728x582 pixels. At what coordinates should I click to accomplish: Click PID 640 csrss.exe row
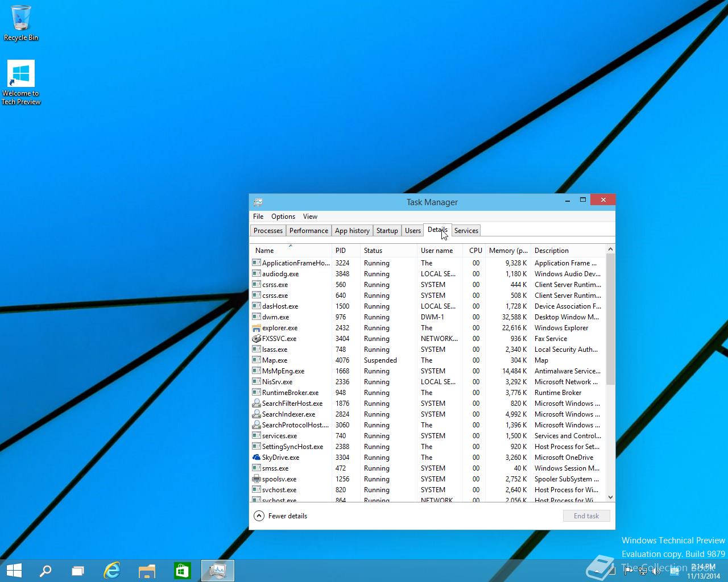coord(428,296)
